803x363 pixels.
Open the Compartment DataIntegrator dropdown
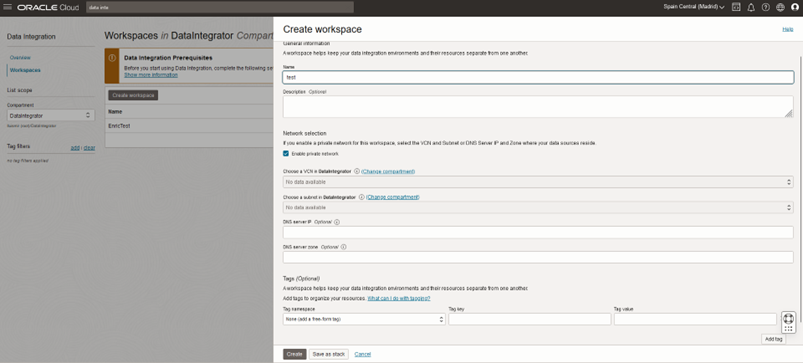click(50, 116)
